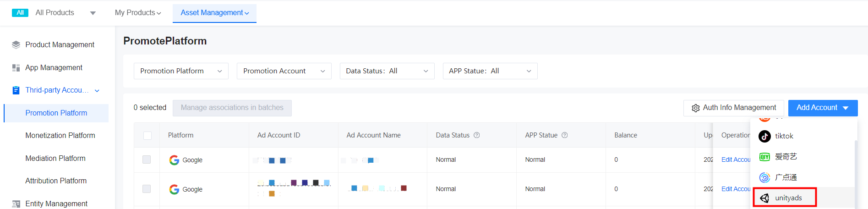The height and width of the screenshot is (209, 868).
Task: Toggle the select-all header checkbox
Action: 147,136
